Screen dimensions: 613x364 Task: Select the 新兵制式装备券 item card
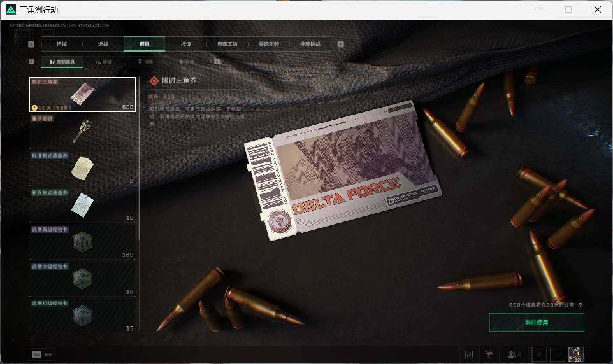click(x=82, y=205)
